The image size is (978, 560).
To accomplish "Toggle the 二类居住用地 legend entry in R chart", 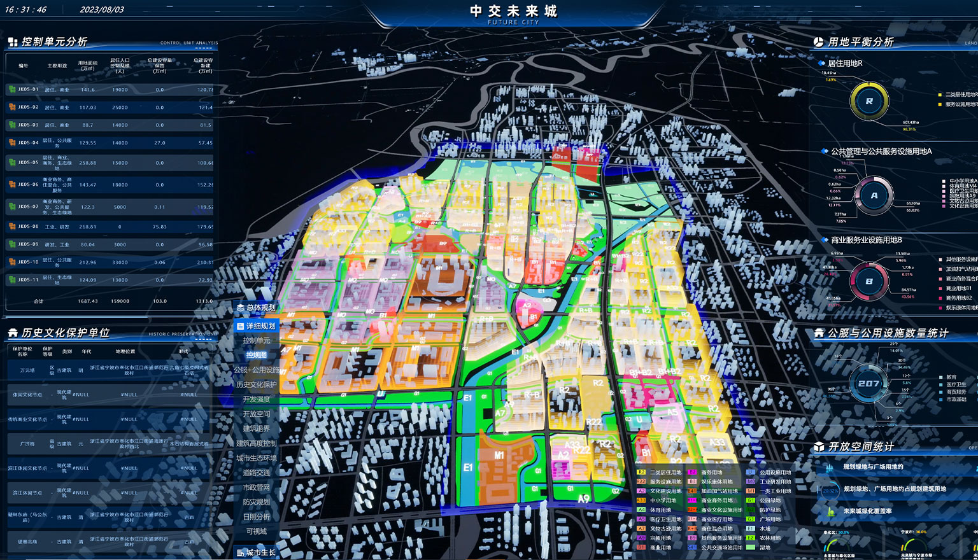I will coord(960,94).
